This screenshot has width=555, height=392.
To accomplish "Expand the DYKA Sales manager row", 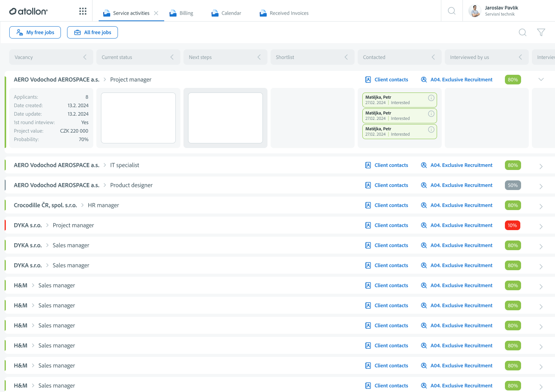I will coord(541,246).
